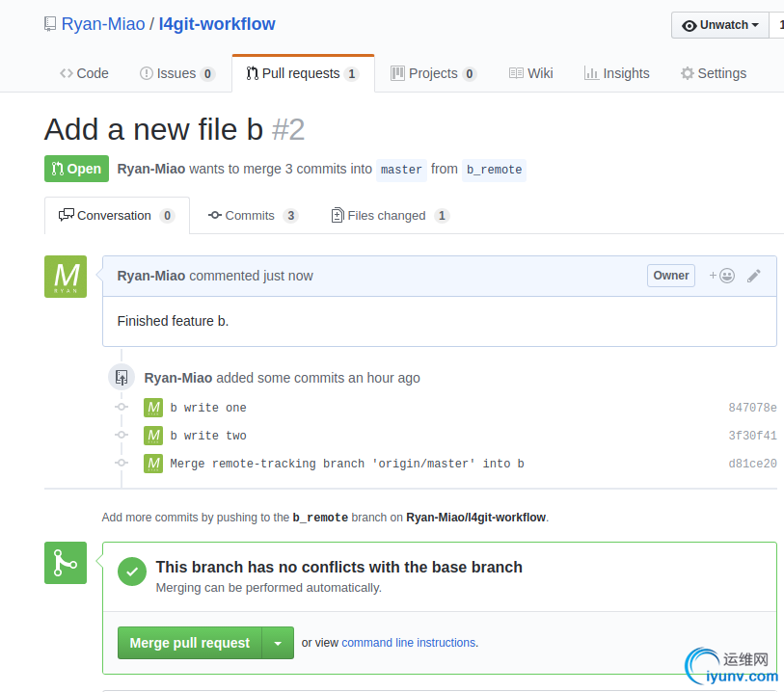Click the 'just now' comment timestamp
This screenshot has height=692, width=784.
pyautogui.click(x=288, y=276)
